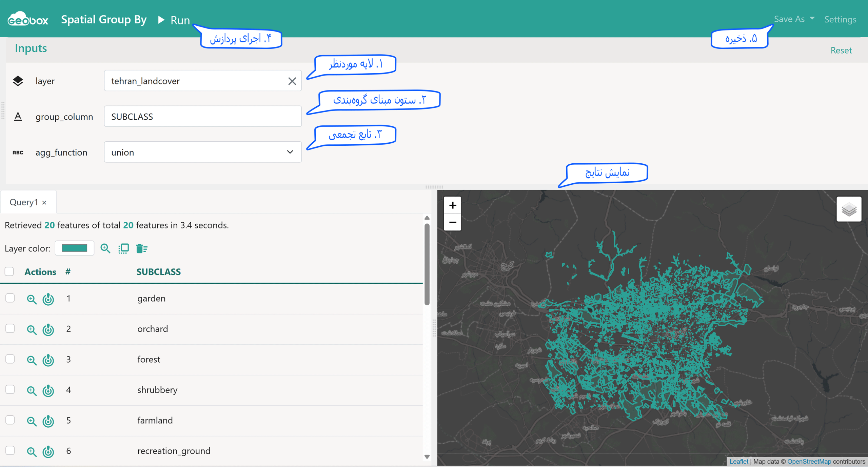
Task: Select the shrubbery subclass text
Action: pos(157,390)
